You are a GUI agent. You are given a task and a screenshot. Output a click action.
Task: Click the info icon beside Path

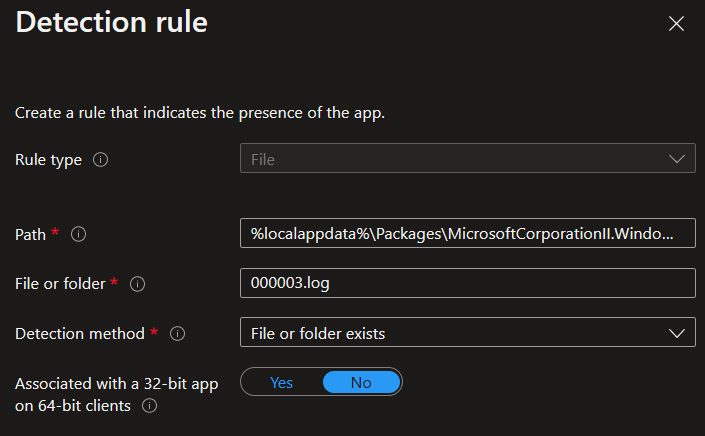[78, 234]
